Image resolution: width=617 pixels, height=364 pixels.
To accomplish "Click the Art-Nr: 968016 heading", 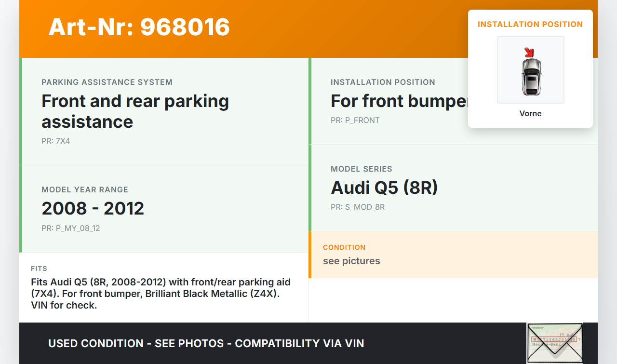I will pos(139,27).
